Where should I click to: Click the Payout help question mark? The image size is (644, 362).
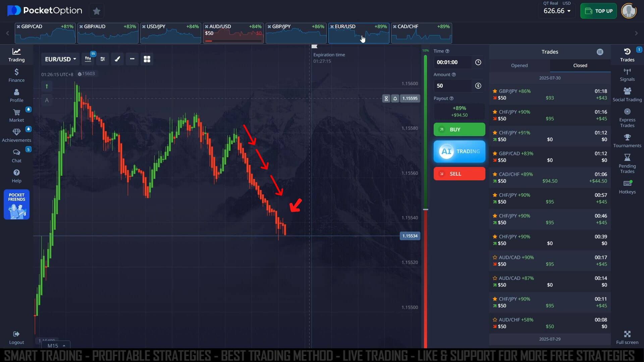(x=451, y=99)
